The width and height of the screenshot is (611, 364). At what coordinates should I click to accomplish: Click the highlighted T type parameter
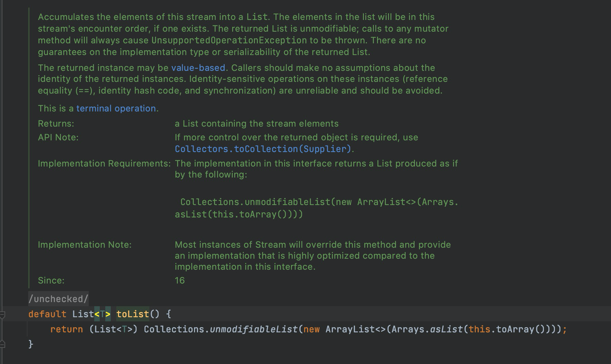[x=103, y=314]
